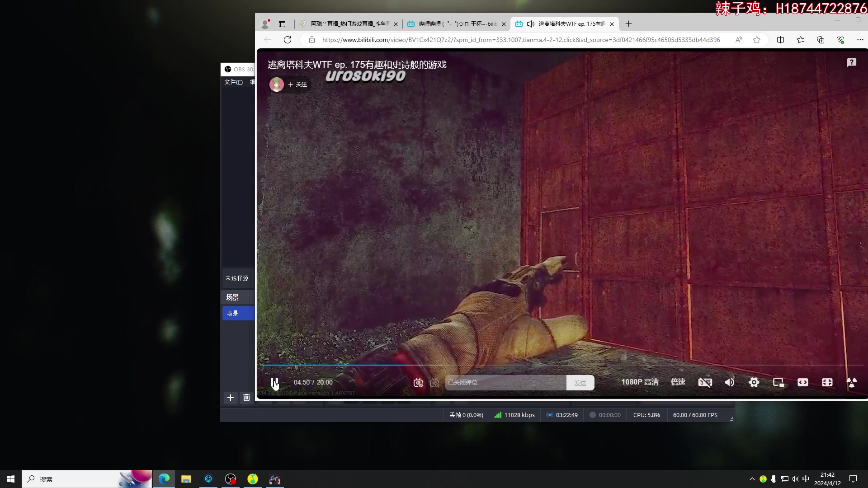The width and height of the screenshot is (868, 488).
Task: Exit fullscreen with the rightmost player icon
Action: [x=852, y=383]
